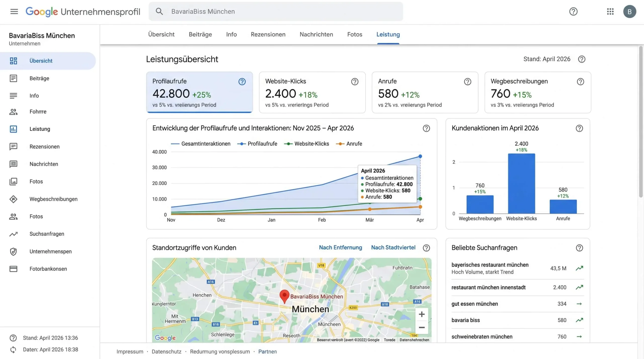The image size is (644, 359).
Task: Click the search field BavariaBiss München
Action: coord(276,12)
